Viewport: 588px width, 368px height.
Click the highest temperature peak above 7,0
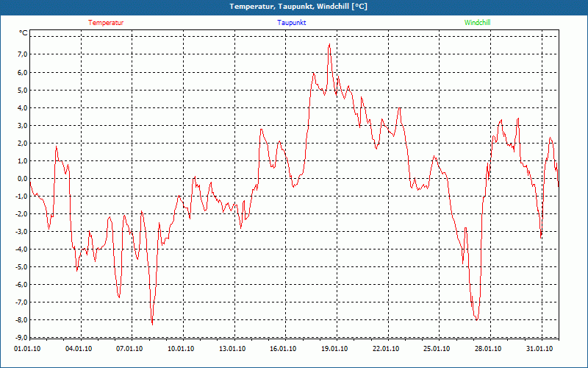329,44
